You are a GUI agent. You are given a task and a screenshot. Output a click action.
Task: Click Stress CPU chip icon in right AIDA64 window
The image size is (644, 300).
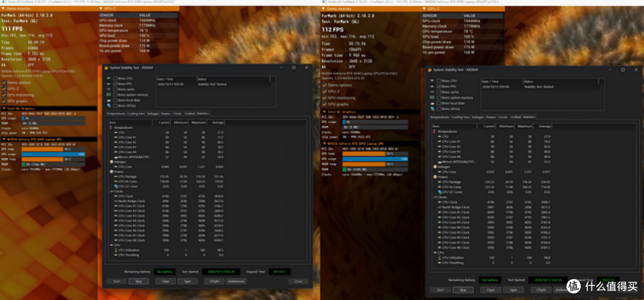click(433, 81)
